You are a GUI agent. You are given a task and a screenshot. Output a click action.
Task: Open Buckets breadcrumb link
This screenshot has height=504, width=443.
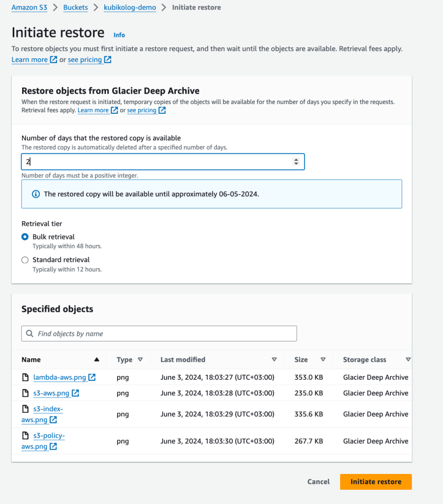(x=76, y=7)
